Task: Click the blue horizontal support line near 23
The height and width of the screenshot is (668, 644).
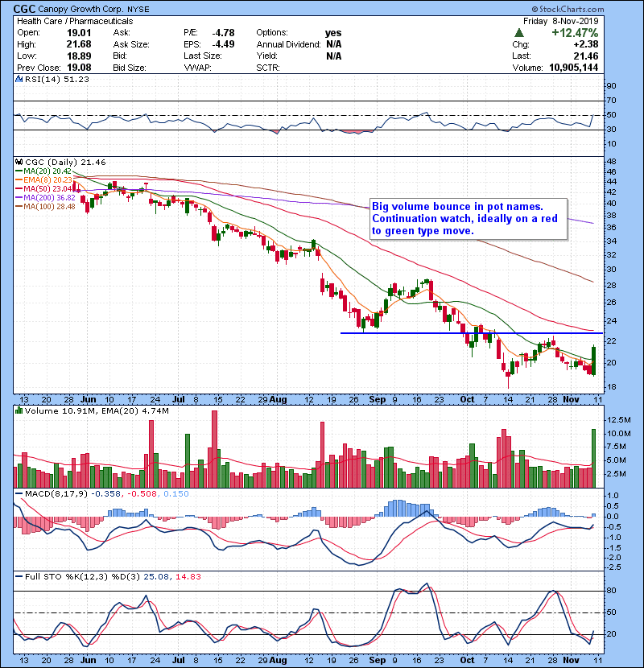Action: pyautogui.click(x=472, y=333)
